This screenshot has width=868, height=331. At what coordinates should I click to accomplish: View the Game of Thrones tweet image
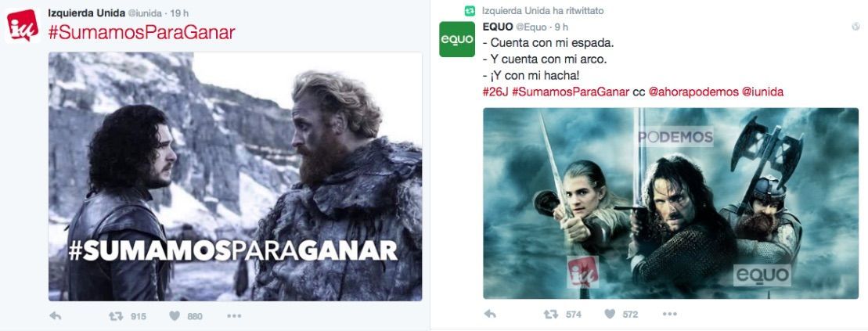tap(236, 177)
